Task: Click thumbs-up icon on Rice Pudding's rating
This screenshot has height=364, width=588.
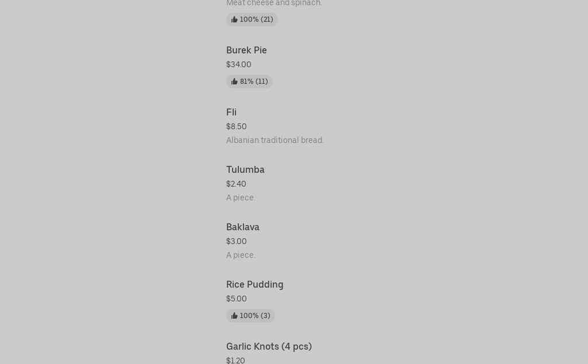Action: click(234, 316)
